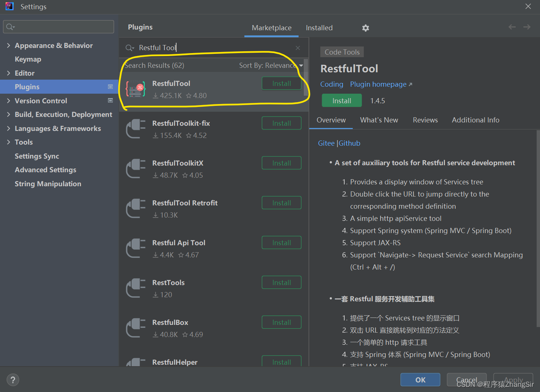Install the RestTools plugin

pyautogui.click(x=282, y=282)
